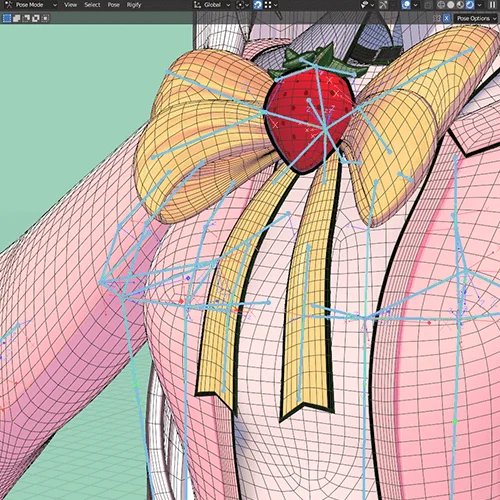This screenshot has width=500, height=500.
Task: Toggle the viewport gizmos button
Action: point(383,5)
